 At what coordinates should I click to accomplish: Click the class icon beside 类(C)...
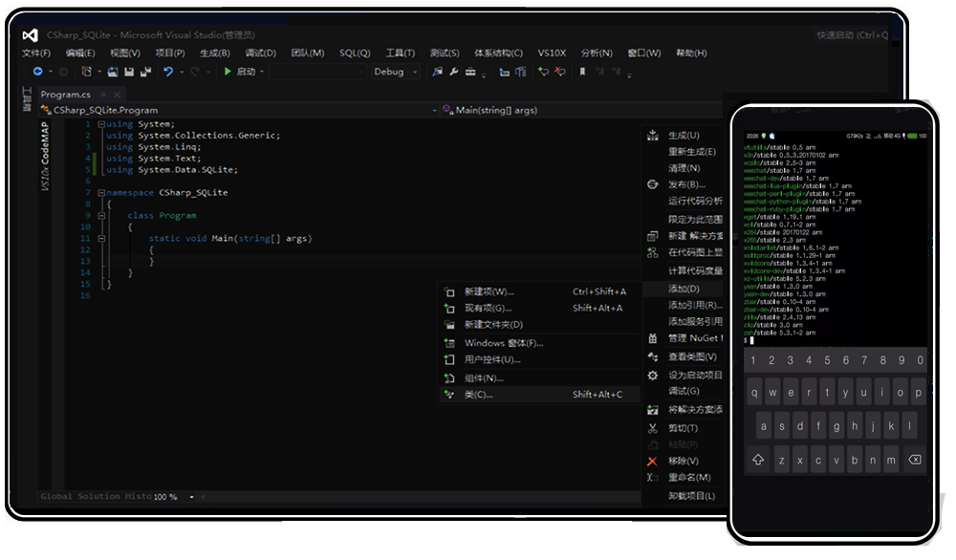click(x=449, y=395)
